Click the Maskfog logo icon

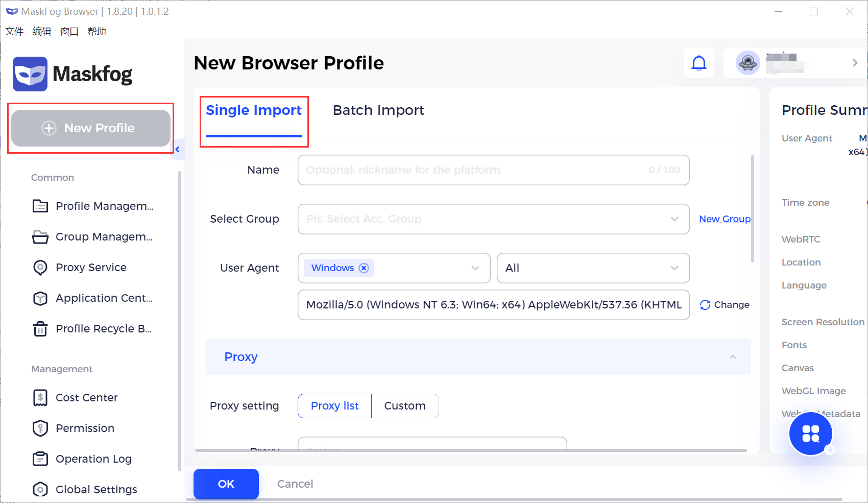(30, 74)
